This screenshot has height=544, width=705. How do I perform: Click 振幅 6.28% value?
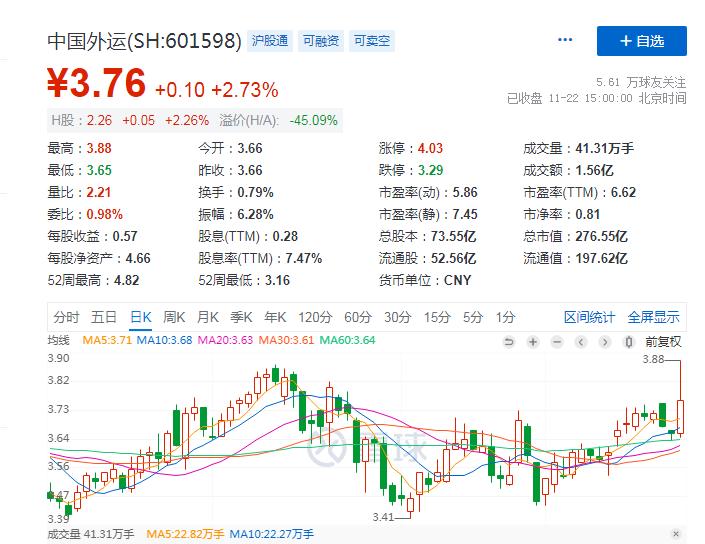pyautogui.click(x=255, y=214)
